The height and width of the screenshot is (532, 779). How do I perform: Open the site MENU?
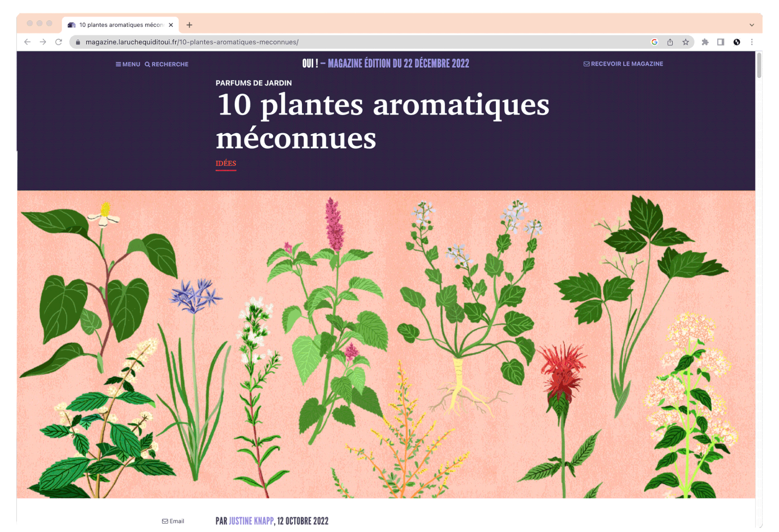click(128, 64)
